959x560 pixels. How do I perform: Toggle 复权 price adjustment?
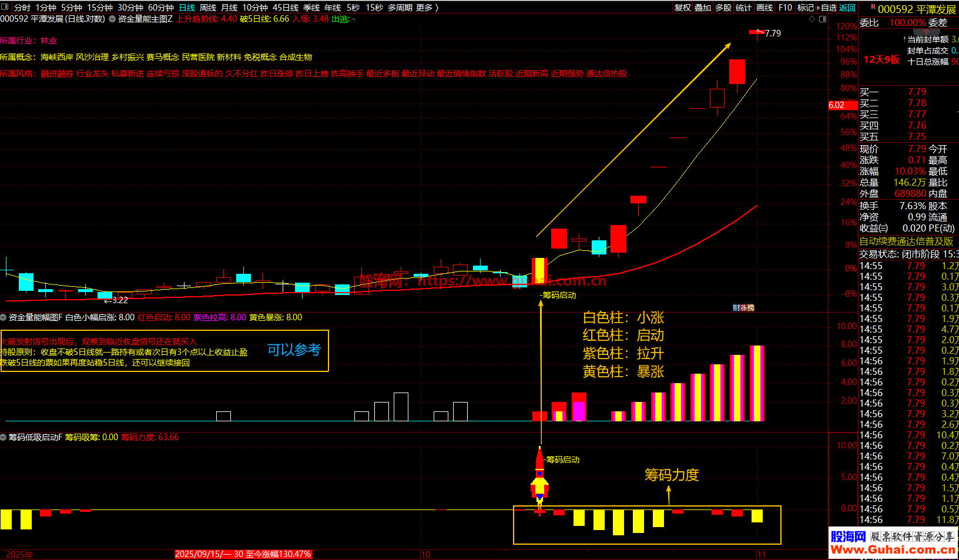[682, 8]
